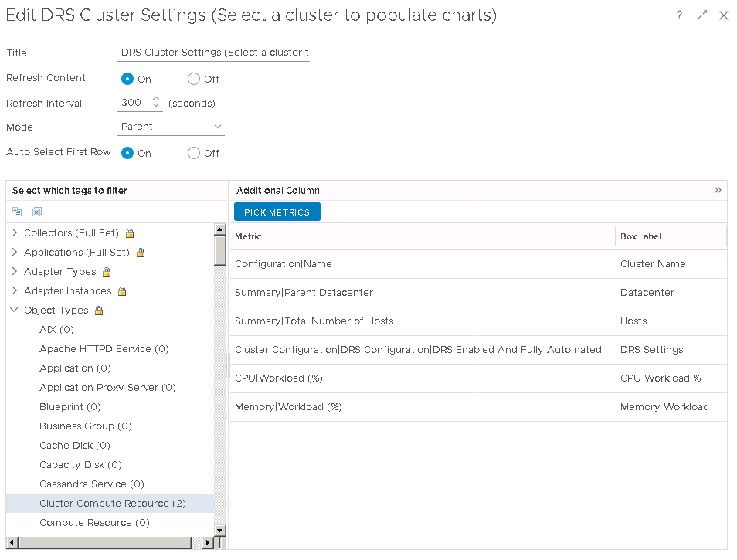
Task: Click the Title text input field
Action: [213, 53]
